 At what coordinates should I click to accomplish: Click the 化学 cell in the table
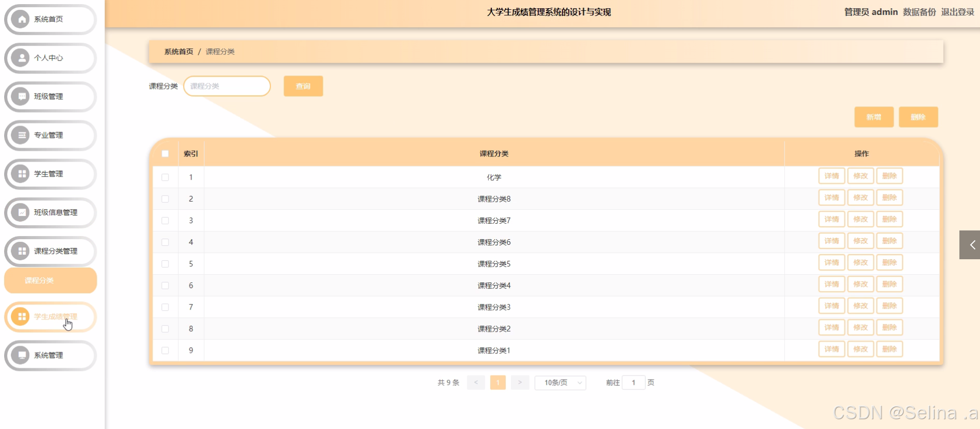coord(494,177)
